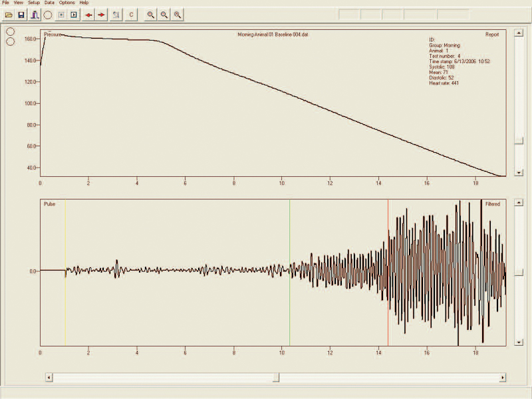Viewport: 532px width, 399px height.
Task: Click the up arrow of the Pulse graph scrollbar
Action: [x=519, y=203]
